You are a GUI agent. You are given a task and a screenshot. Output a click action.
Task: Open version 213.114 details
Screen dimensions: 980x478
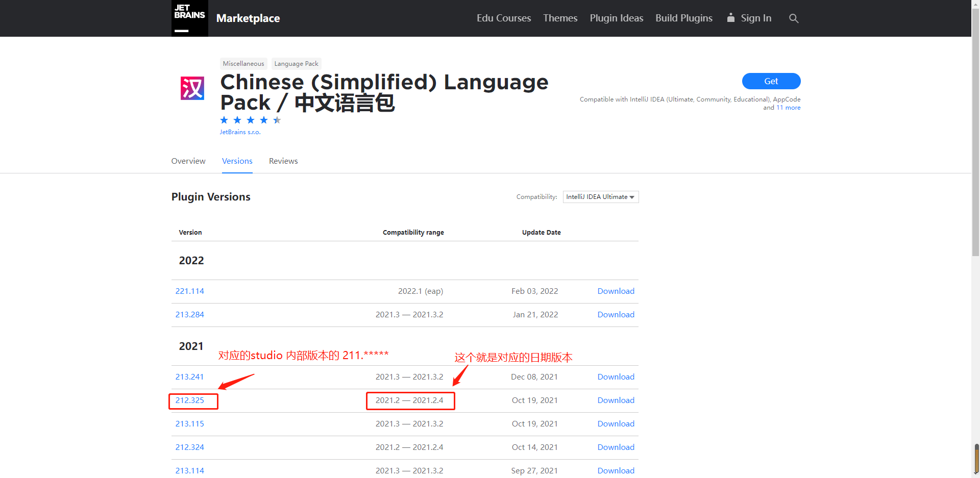coord(190,471)
